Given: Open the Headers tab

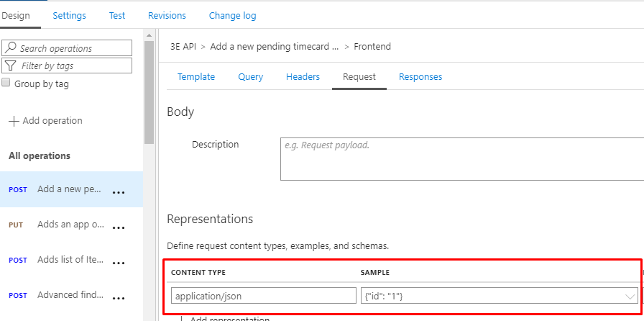Looking at the screenshot, I should [303, 76].
